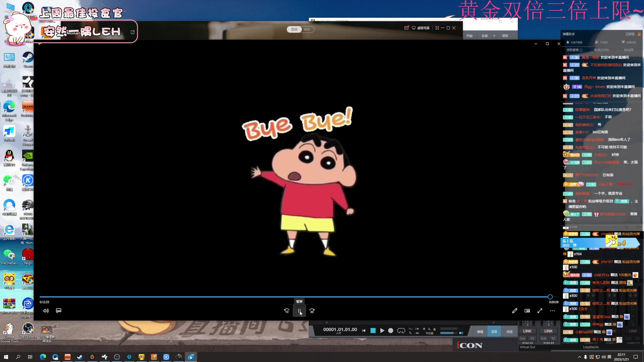Image resolution: width=644 pixels, height=362 pixels.
Task: Open the volume control speaker icon
Action: coord(46,311)
